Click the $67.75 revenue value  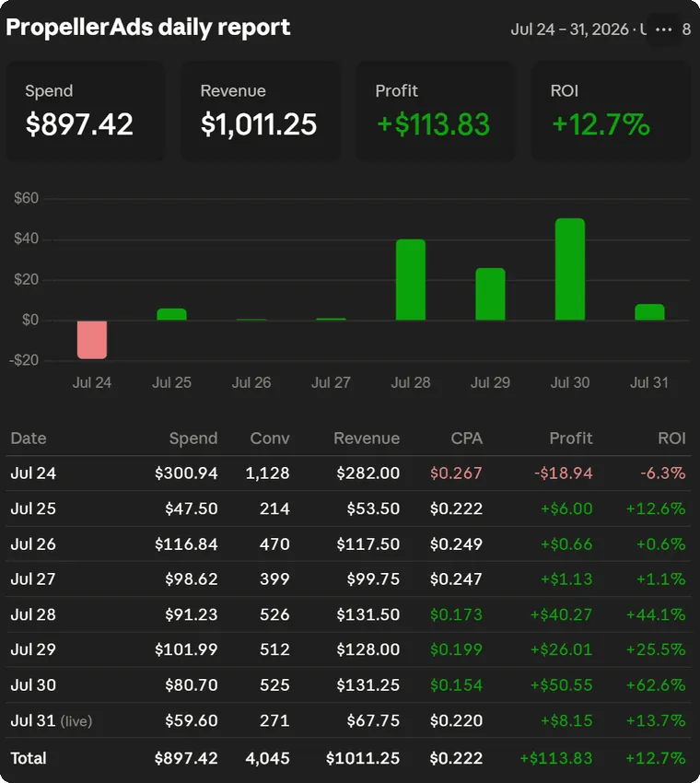(373, 720)
